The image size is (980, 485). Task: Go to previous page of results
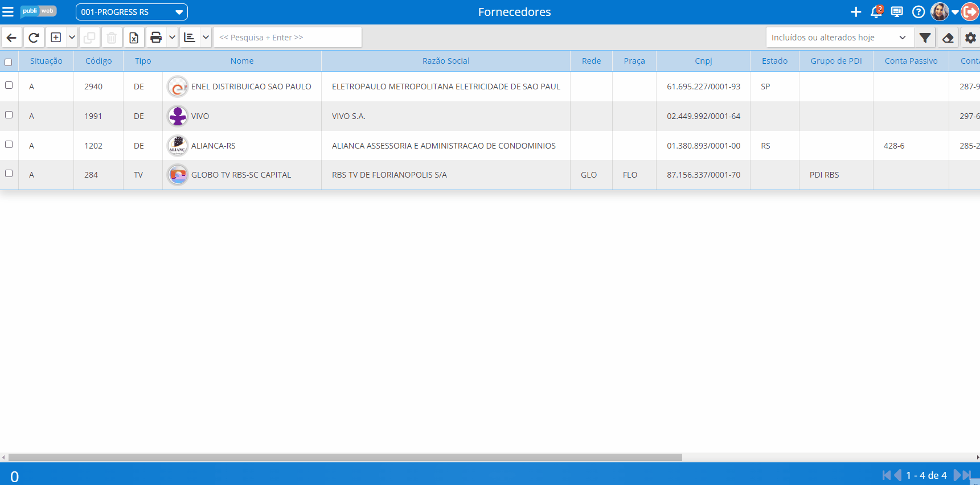[x=898, y=475]
